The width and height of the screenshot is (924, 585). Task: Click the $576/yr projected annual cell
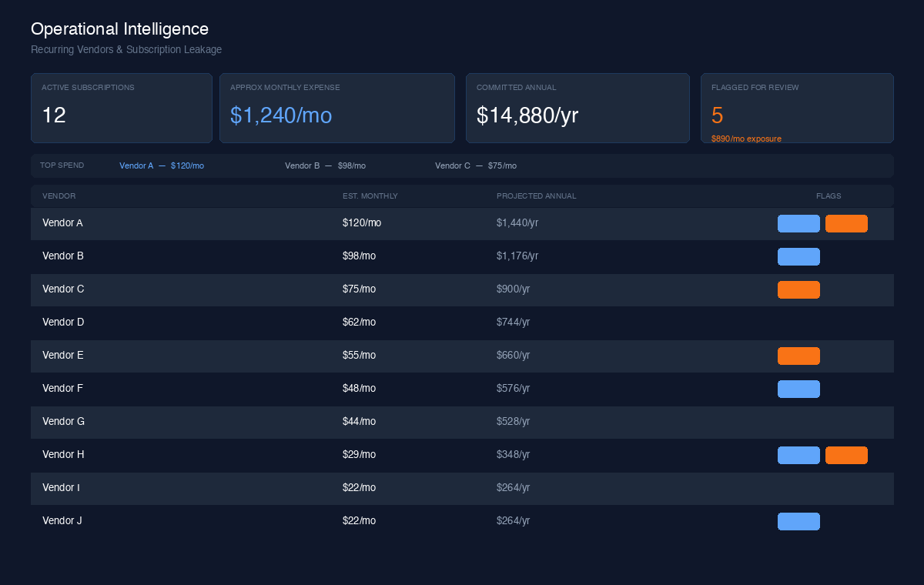(x=514, y=389)
